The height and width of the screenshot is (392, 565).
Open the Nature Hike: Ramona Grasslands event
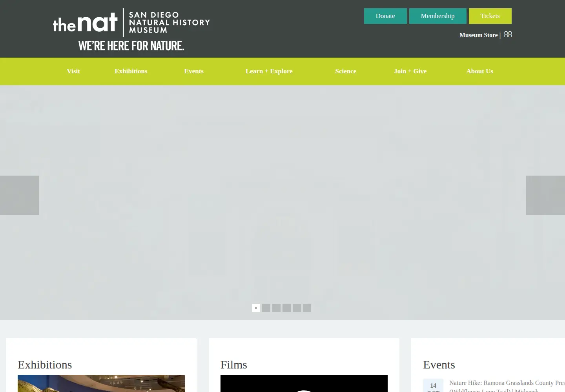tap(507, 386)
